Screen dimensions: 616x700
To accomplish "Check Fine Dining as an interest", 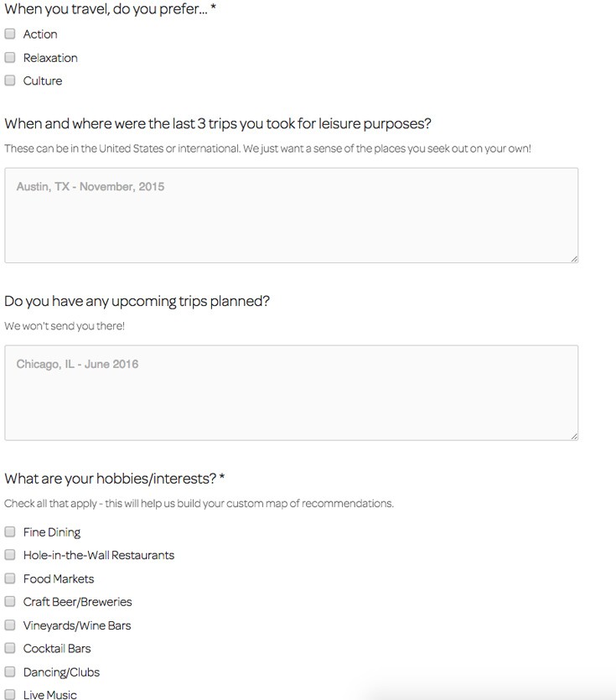I will (x=10, y=532).
